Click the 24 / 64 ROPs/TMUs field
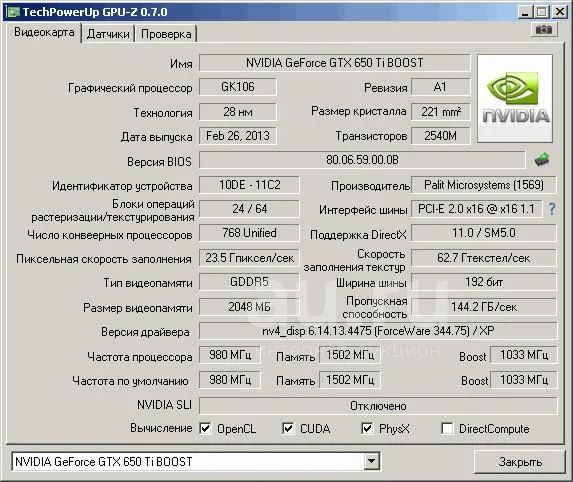 click(x=249, y=209)
